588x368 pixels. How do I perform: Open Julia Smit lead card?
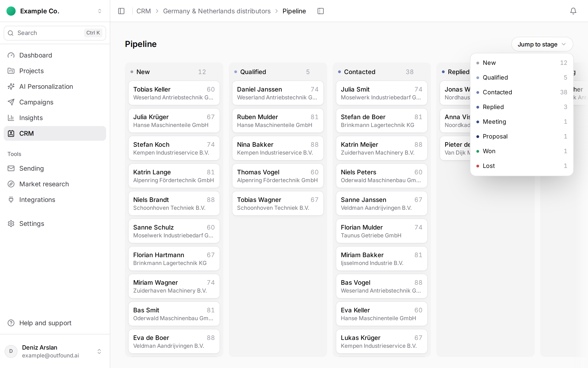[x=382, y=93]
